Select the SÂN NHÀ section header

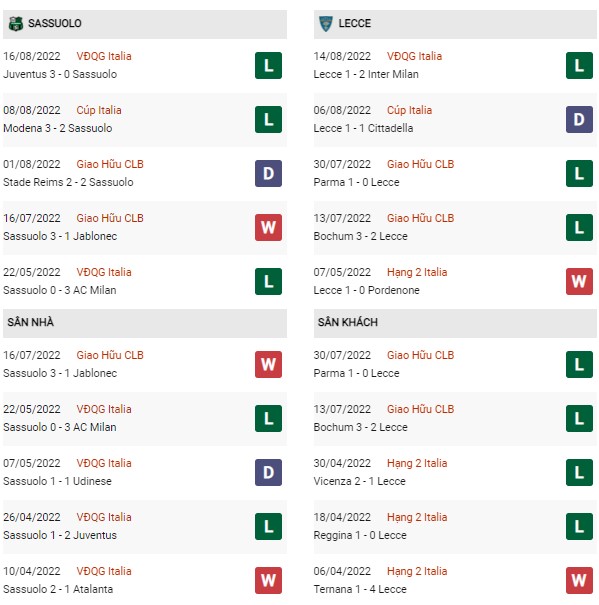(x=145, y=323)
